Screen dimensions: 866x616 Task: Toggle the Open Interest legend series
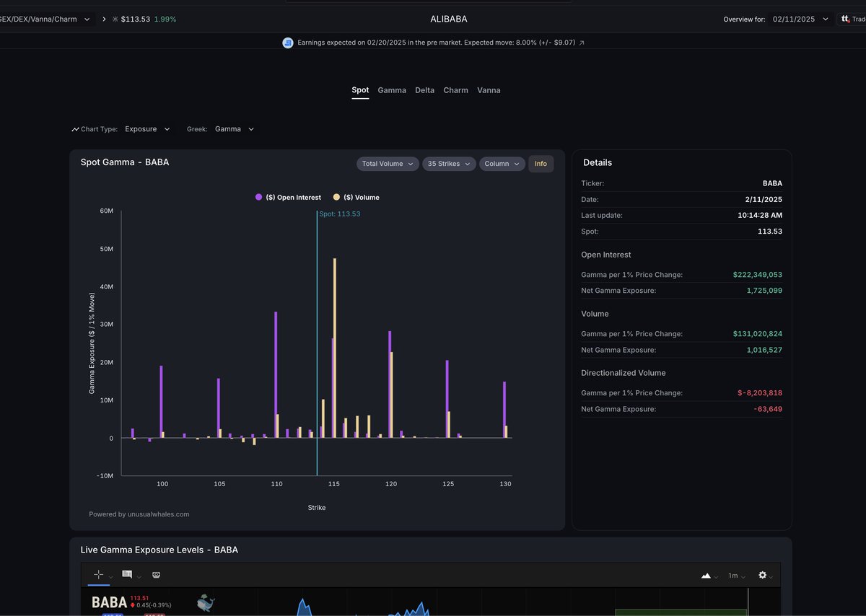pos(289,197)
